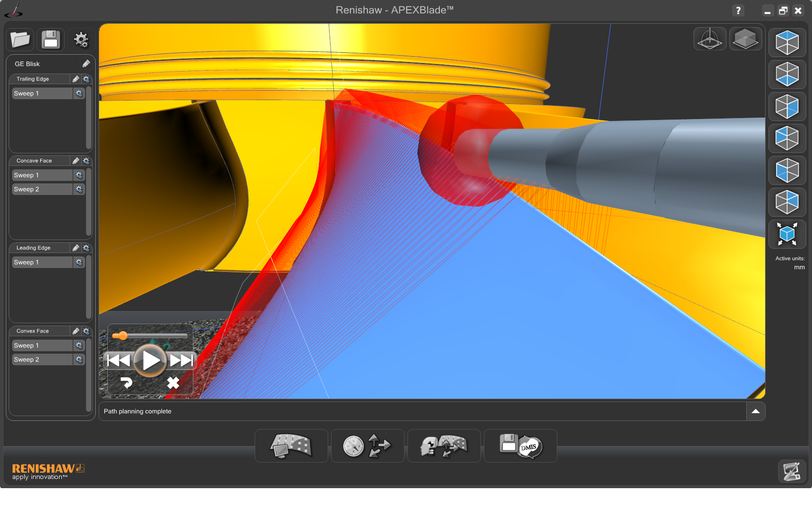
Task: Open Concave Face Sweep 2 settings gear
Action: tap(79, 189)
